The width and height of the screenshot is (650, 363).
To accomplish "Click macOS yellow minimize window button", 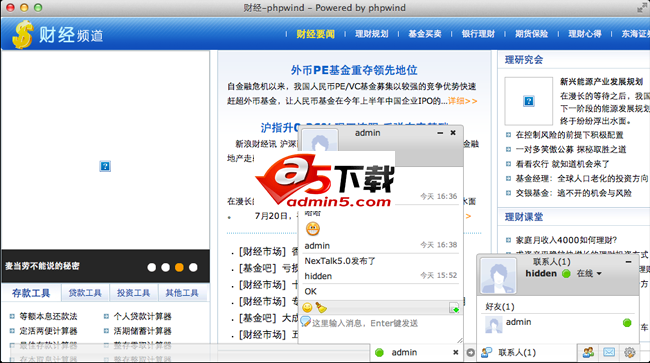I will point(24,8).
